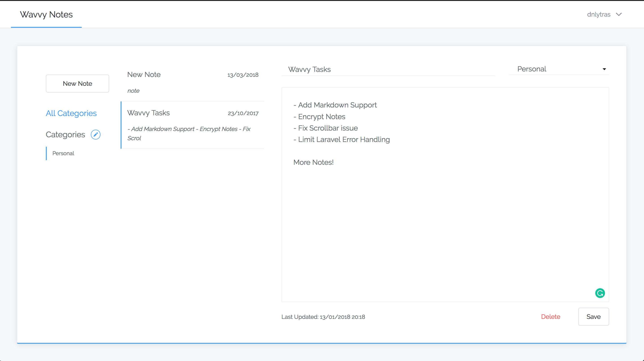Viewport: 644px width, 361px height.
Task: Expand the Personal category dropdown arrow
Action: (604, 69)
